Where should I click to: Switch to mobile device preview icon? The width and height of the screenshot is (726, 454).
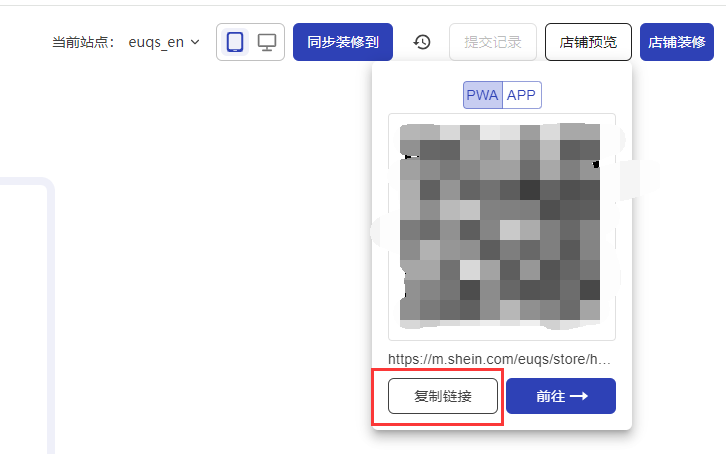coord(235,42)
